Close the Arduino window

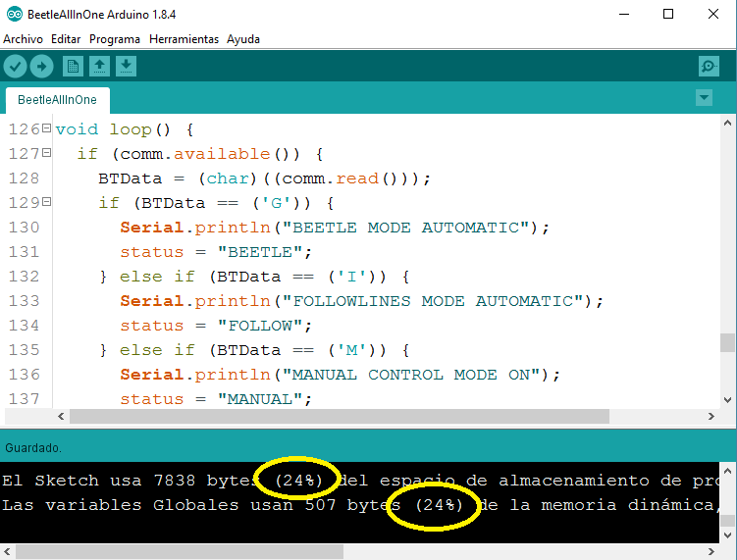713,14
